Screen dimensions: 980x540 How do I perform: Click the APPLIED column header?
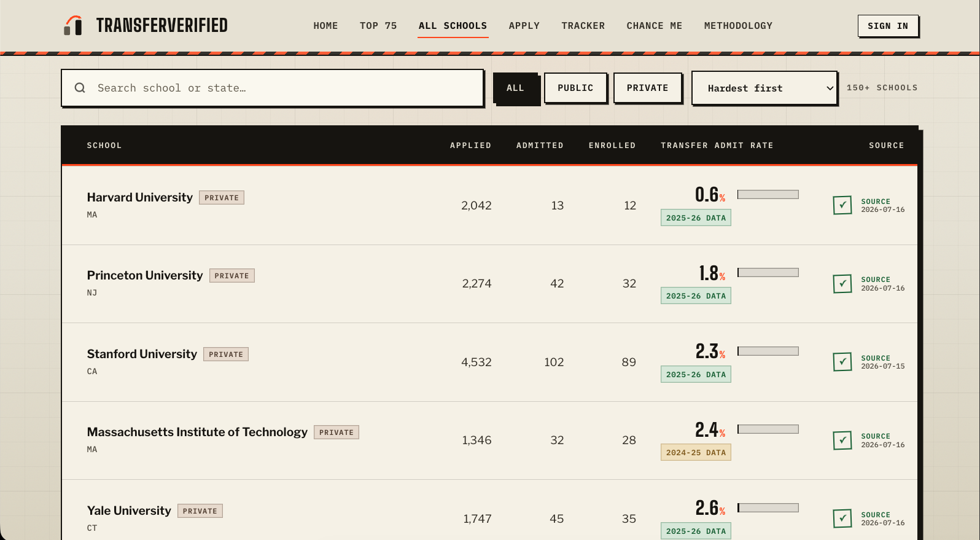pos(470,146)
